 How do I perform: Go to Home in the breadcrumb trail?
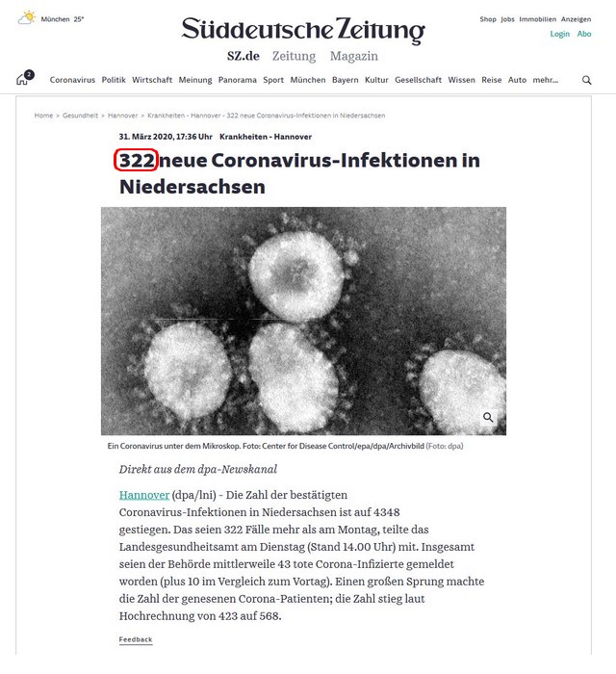point(43,116)
